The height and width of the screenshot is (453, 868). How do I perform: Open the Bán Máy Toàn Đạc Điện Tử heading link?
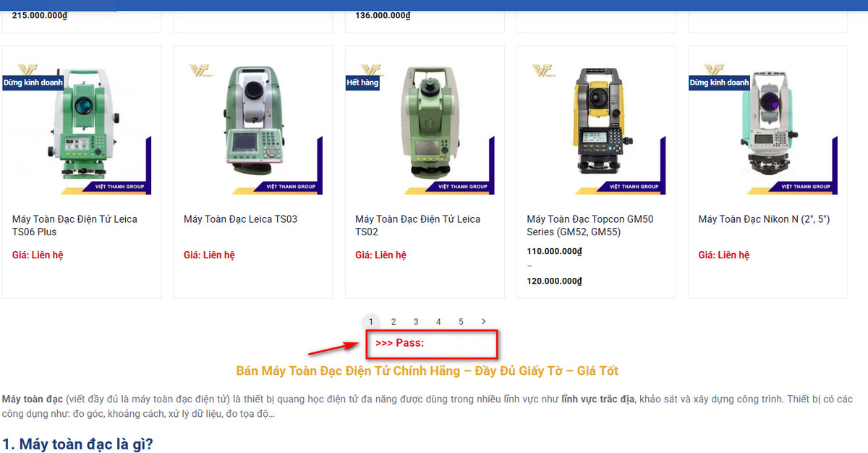click(x=434, y=370)
